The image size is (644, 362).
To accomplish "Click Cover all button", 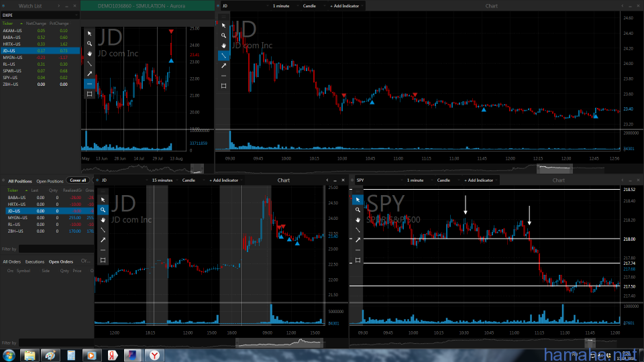I will (x=78, y=180).
